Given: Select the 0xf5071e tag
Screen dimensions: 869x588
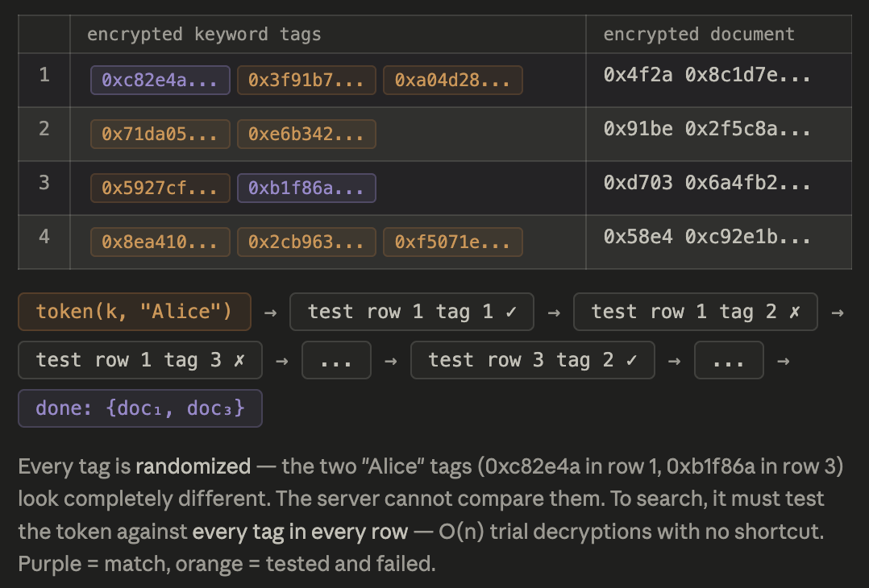Looking at the screenshot, I should [453, 242].
